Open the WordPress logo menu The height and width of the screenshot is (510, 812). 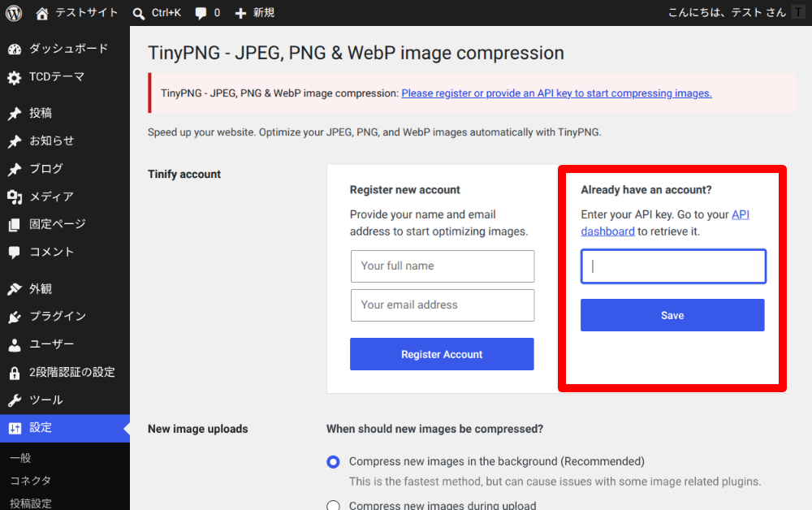pos(14,13)
